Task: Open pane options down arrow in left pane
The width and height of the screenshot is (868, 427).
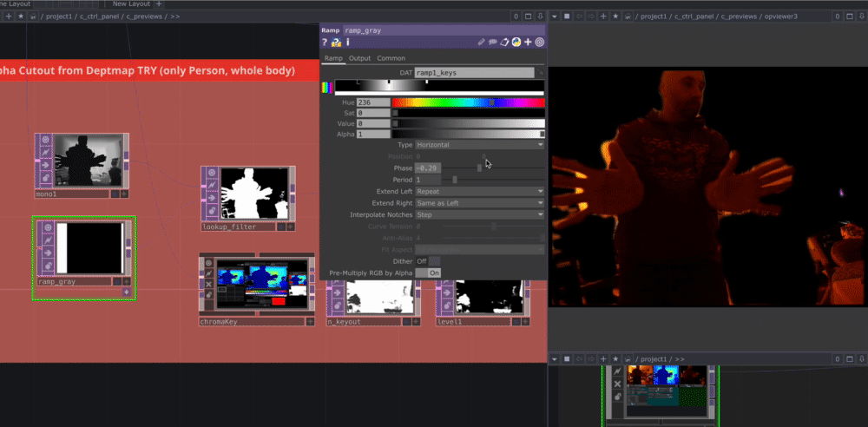Action: coord(540,16)
